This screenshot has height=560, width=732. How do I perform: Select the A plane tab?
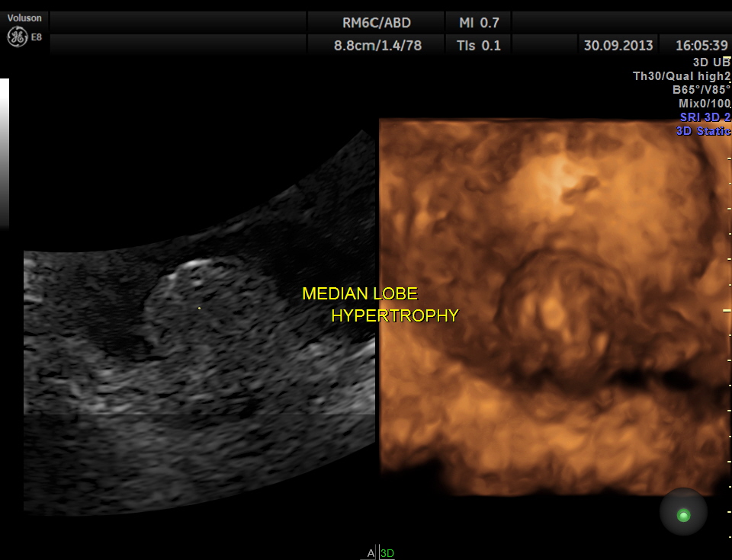[x=371, y=553]
